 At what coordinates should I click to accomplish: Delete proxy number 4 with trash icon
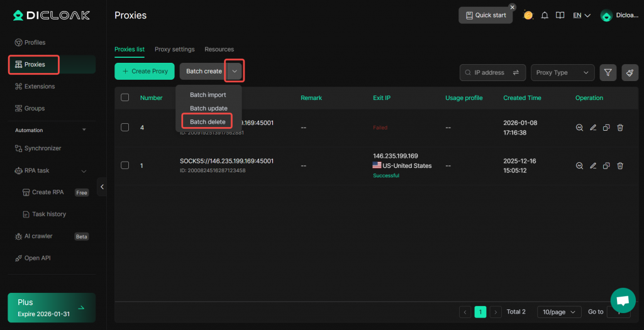[620, 128]
